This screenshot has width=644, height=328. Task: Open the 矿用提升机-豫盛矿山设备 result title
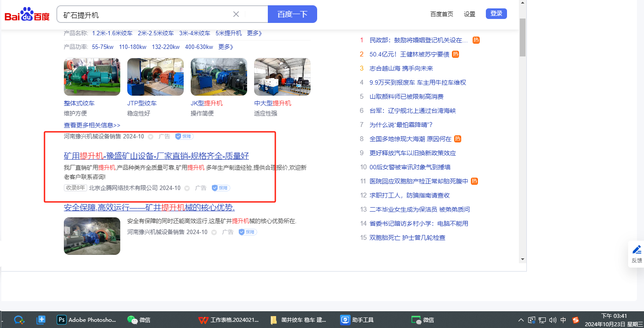156,156
